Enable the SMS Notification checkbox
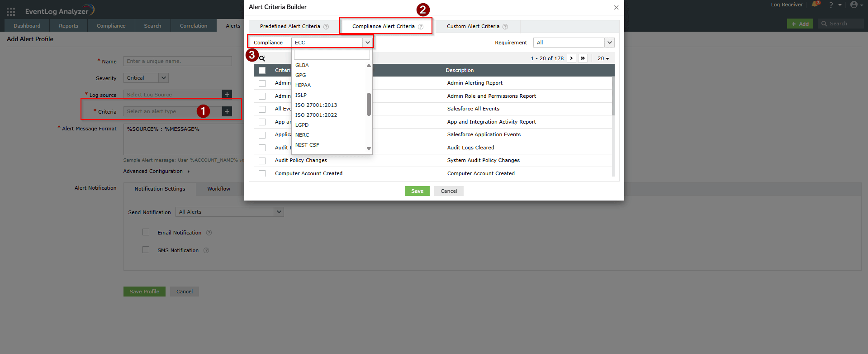The image size is (868, 354). click(146, 250)
